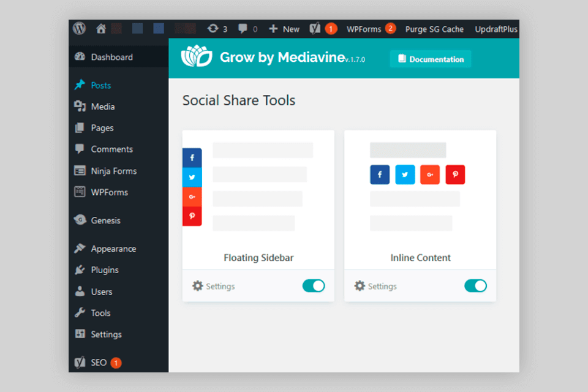Viewport: 588px width, 392px height.
Task: Open the Users menu item
Action: point(118,292)
